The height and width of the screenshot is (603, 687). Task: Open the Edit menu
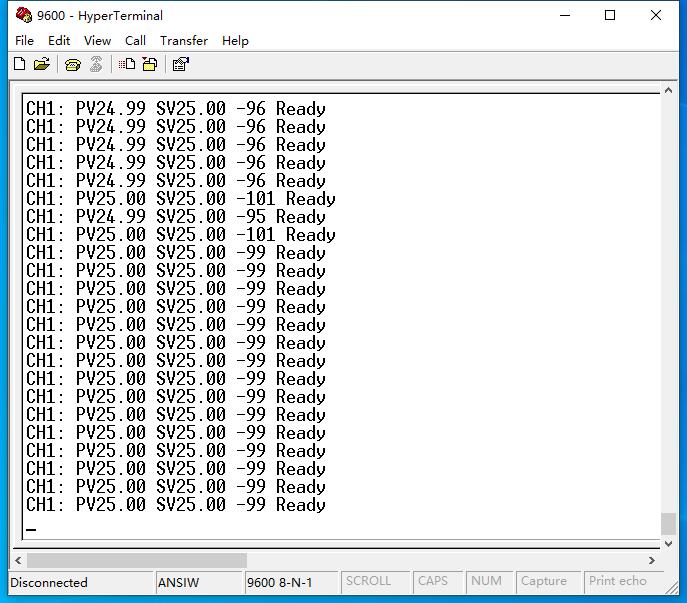pos(59,41)
